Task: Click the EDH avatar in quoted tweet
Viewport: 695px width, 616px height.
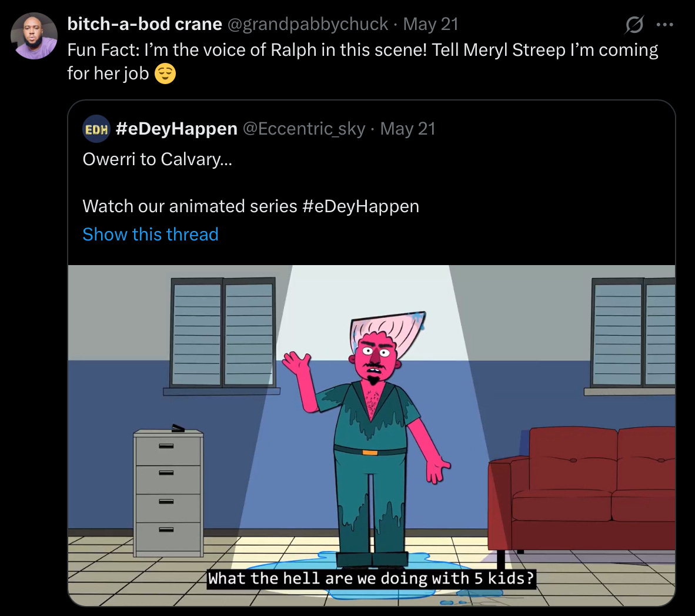Action: [96, 129]
